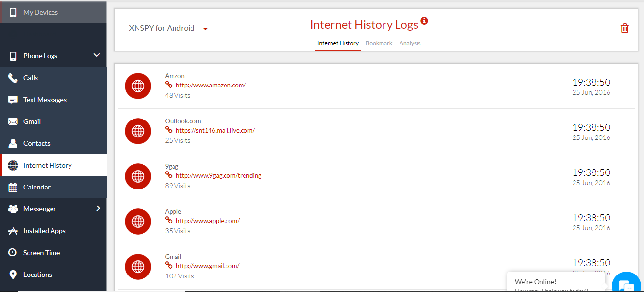Open the XNSPY for Android device dropdown
The image size is (644, 292).
(168, 28)
